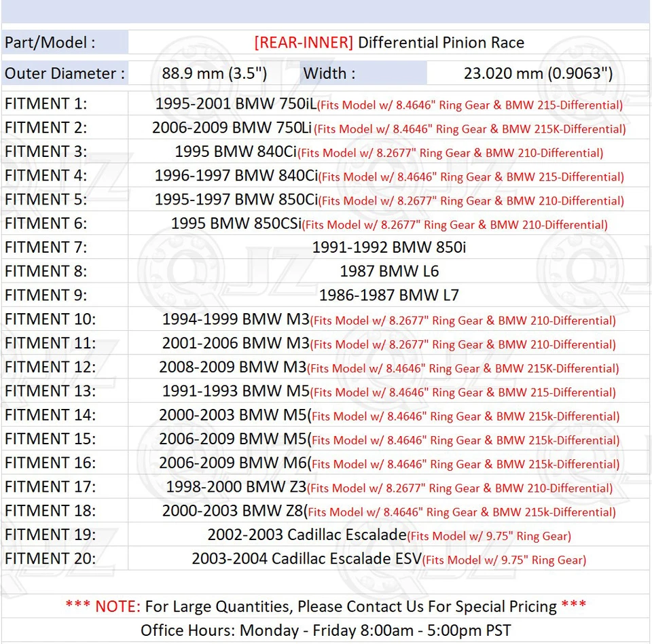Select '1995 BMW 850CSi' fitment entry
Image resolution: width=652 pixels, height=644 pixels.
pos(236,223)
